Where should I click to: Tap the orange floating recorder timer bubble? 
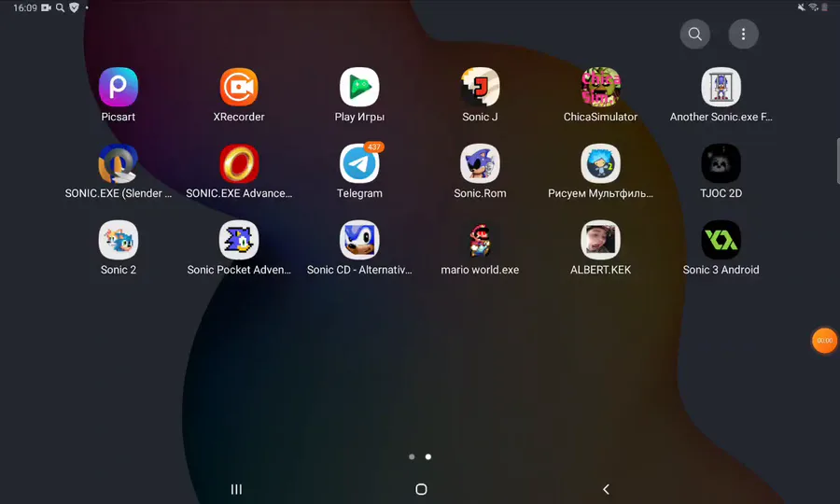[824, 341]
